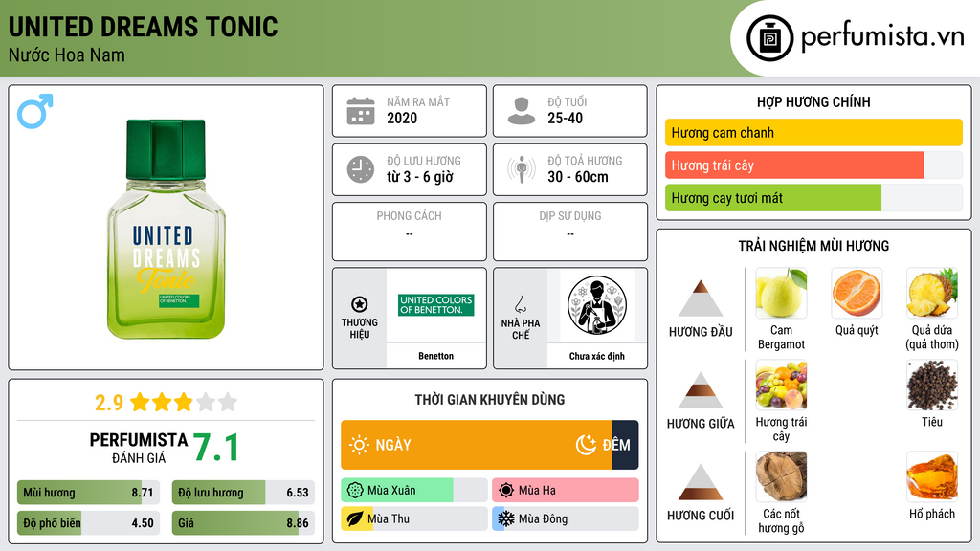Click the person icon beside Độ tuổi
This screenshot has width=980, height=551.
tap(522, 111)
